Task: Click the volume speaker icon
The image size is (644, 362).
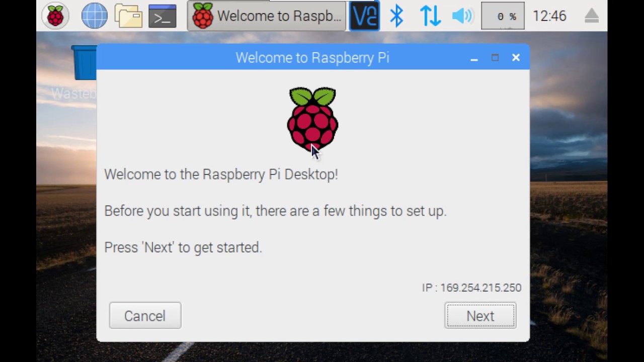Action: pos(463,16)
